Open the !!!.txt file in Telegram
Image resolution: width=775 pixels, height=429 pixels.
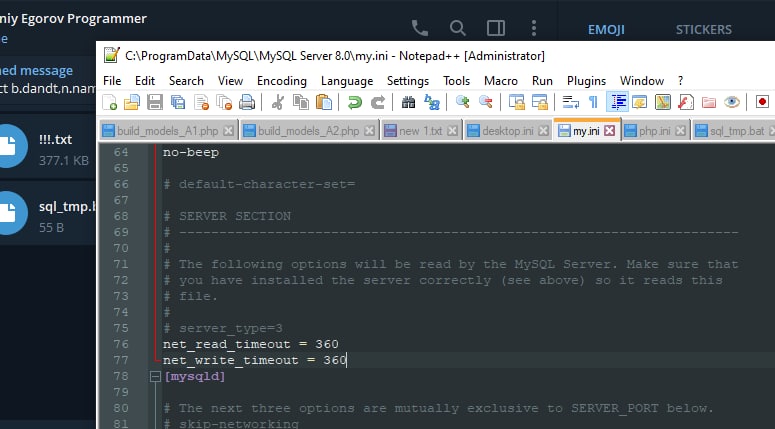click(x=47, y=147)
